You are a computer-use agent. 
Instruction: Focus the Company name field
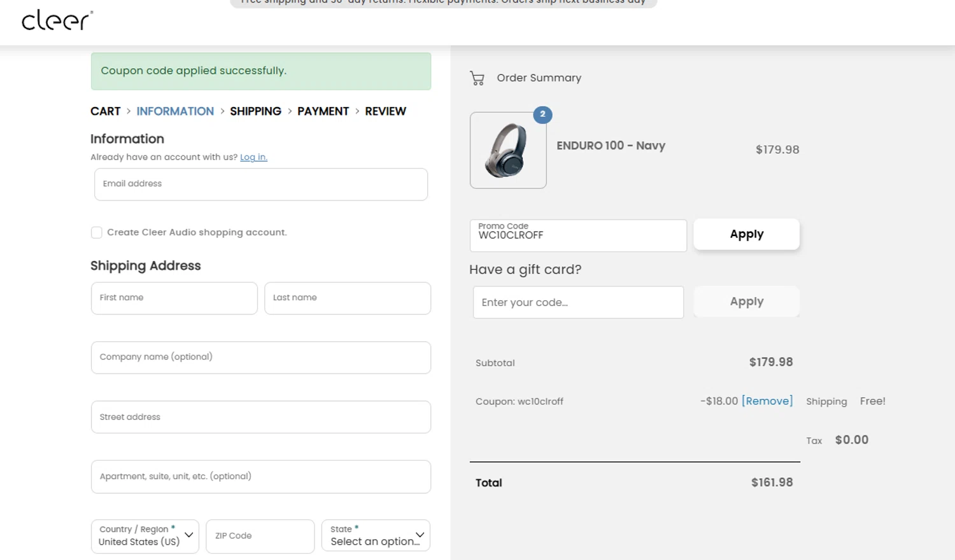point(261,358)
